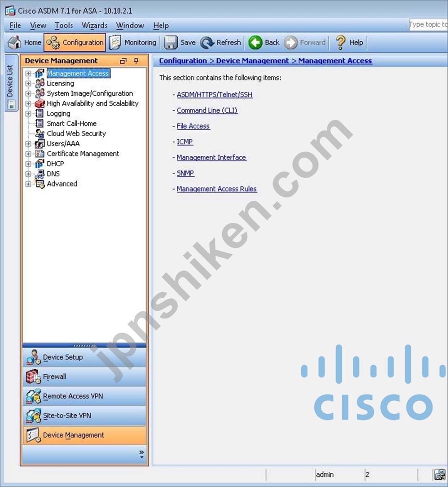Click the Advanced tree icon
This screenshot has width=448, height=487.
coord(40,184)
